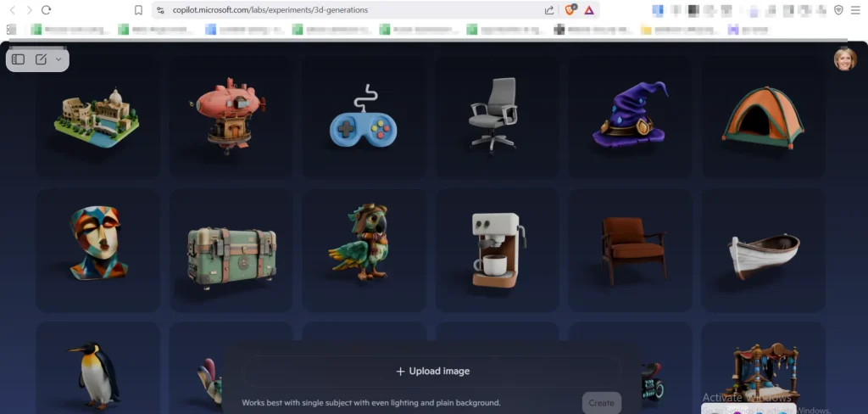The image size is (868, 414).
Task: Upload an image for 3D generation
Action: click(x=433, y=372)
